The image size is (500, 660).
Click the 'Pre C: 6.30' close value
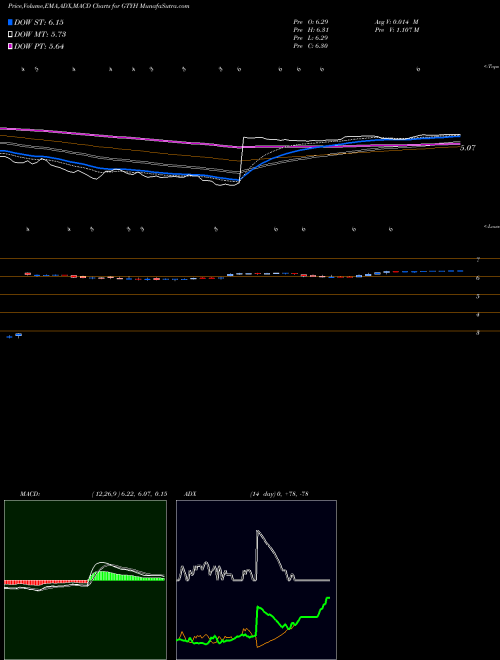click(x=311, y=46)
